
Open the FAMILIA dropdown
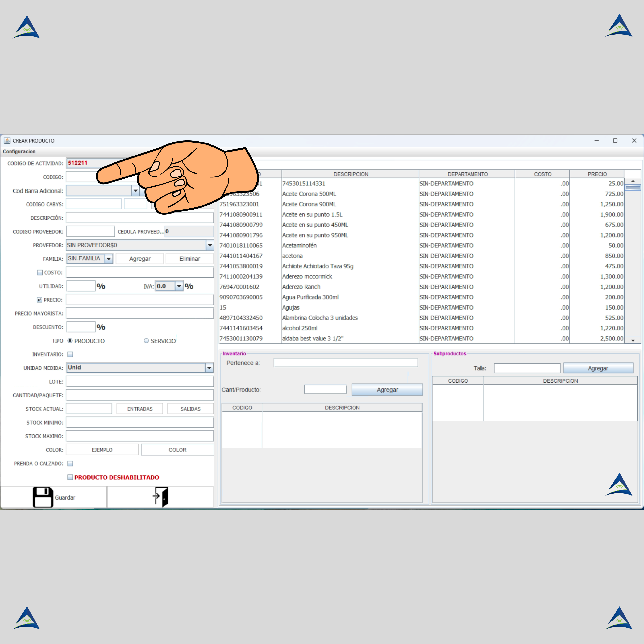[109, 259]
